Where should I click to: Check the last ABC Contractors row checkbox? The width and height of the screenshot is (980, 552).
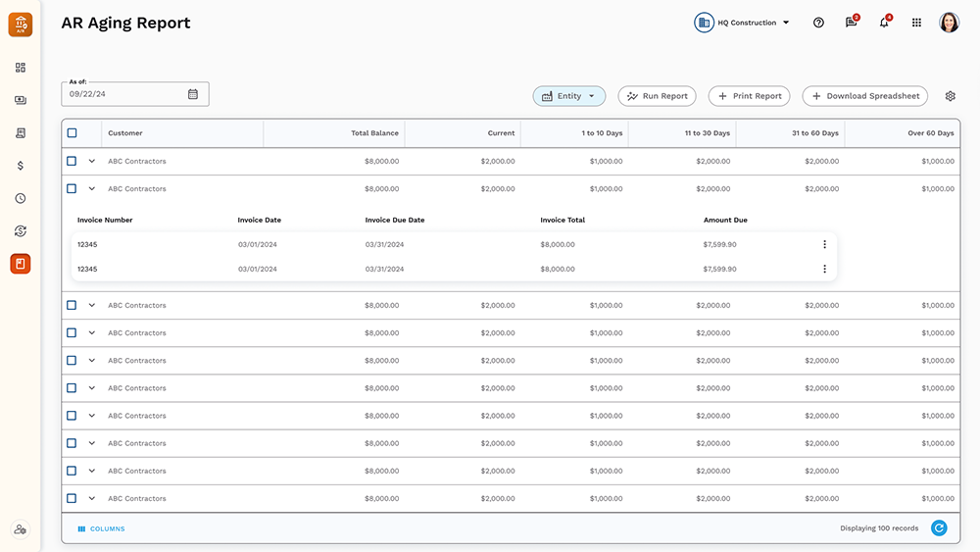coord(72,498)
